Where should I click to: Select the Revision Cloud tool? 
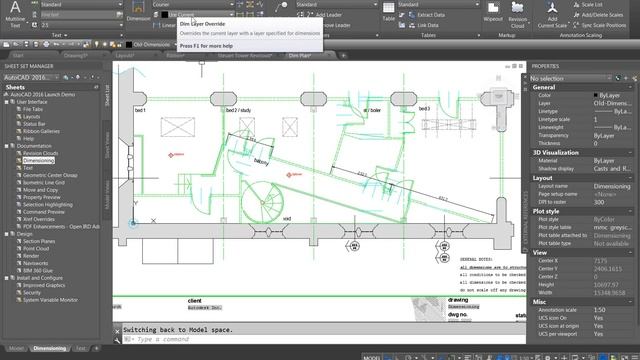(x=517, y=14)
